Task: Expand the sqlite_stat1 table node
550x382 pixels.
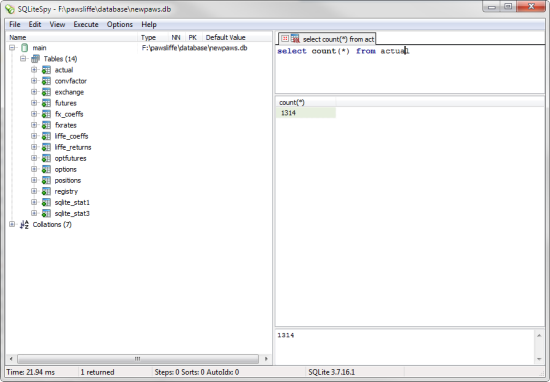Action: point(34,202)
